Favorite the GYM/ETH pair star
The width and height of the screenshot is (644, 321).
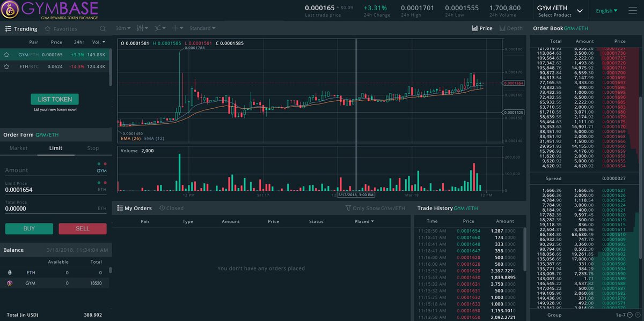coord(6,55)
